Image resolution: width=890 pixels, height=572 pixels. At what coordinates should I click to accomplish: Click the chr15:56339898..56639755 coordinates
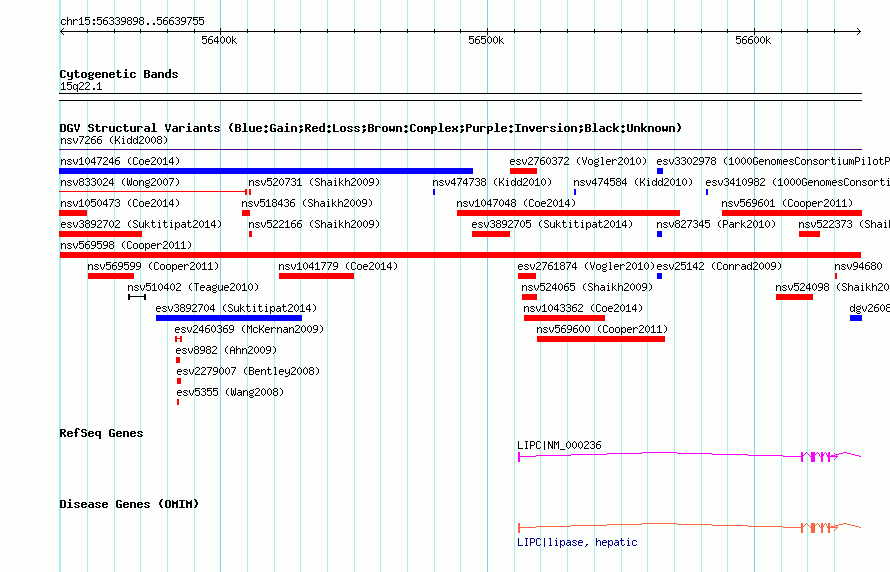pyautogui.click(x=132, y=22)
